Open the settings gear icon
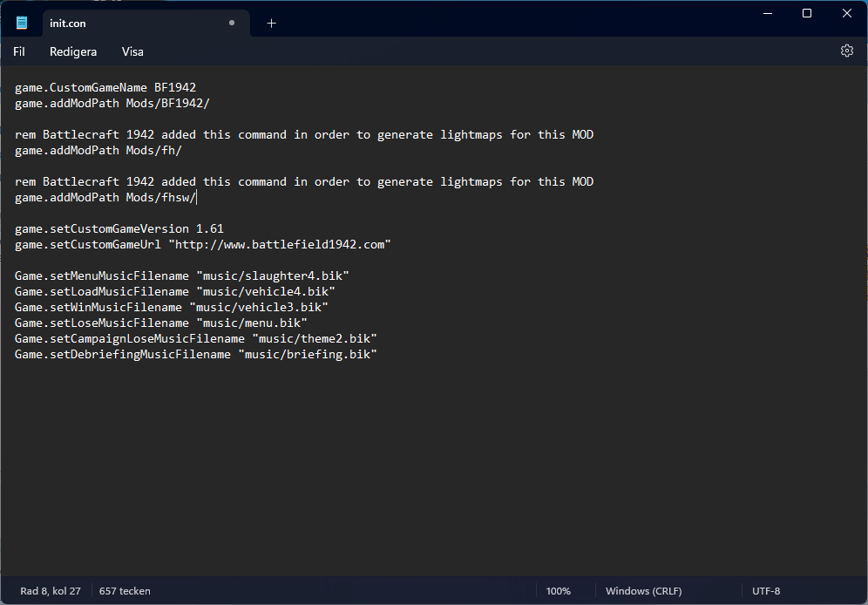Viewport: 868px width, 605px height. pos(846,51)
